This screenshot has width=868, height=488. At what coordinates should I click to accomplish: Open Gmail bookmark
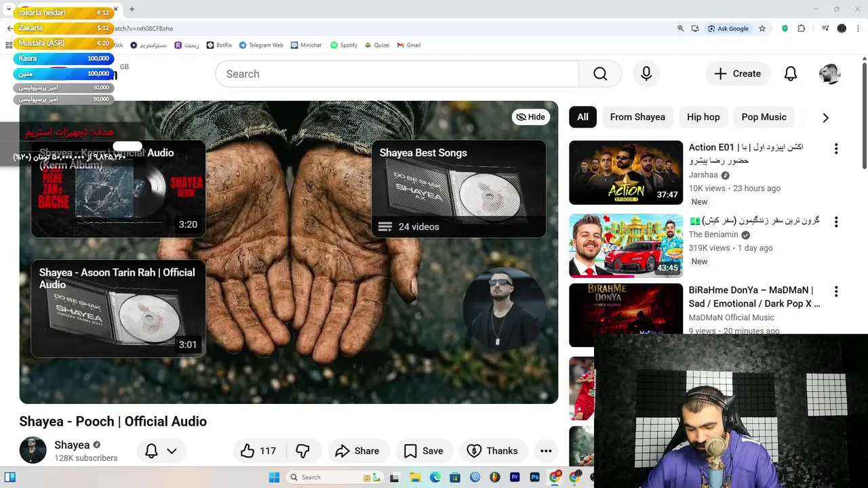tap(409, 45)
